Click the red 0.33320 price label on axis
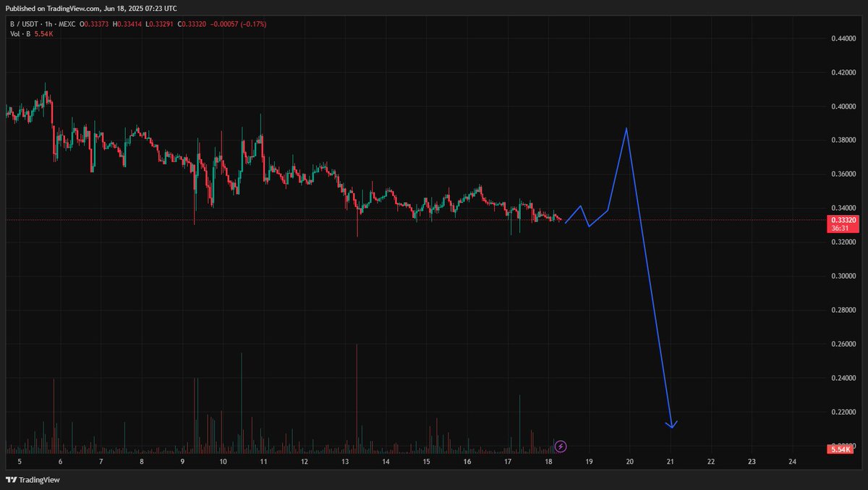Screen dimensions: 868x490 pyautogui.click(x=843, y=219)
